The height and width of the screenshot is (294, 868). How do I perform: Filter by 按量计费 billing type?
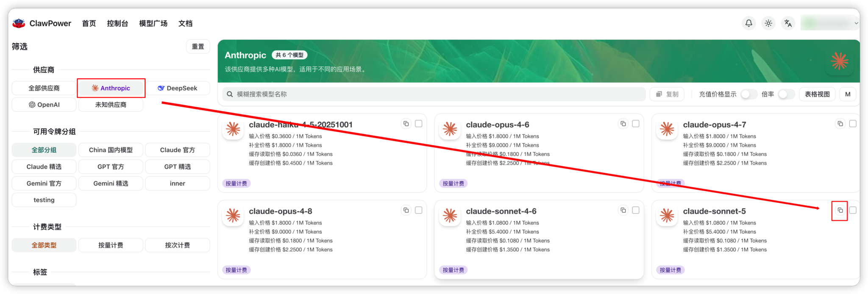[111, 245]
